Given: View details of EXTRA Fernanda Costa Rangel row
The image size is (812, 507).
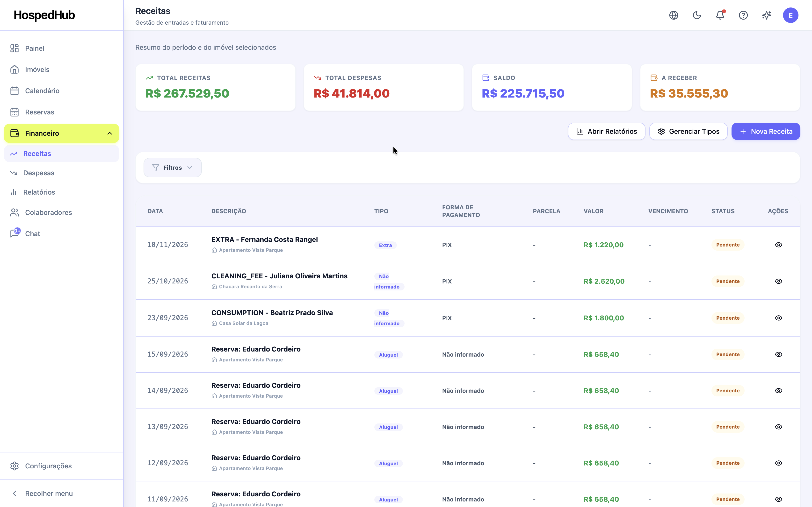Looking at the screenshot, I should 778,245.
